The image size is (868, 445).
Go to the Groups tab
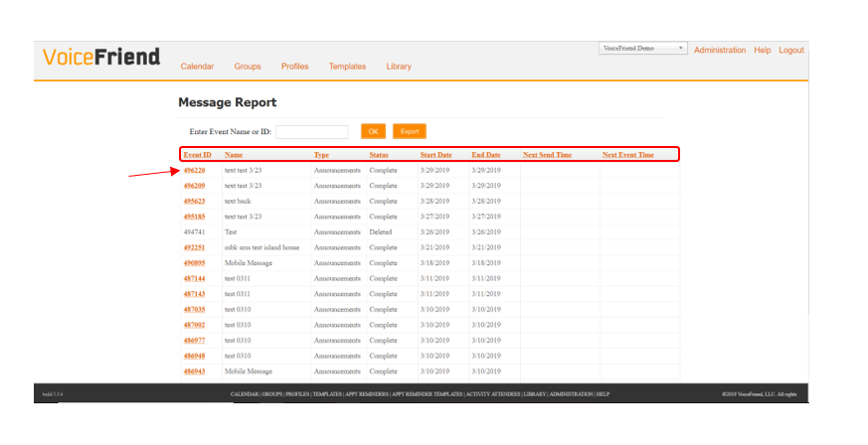pos(248,67)
